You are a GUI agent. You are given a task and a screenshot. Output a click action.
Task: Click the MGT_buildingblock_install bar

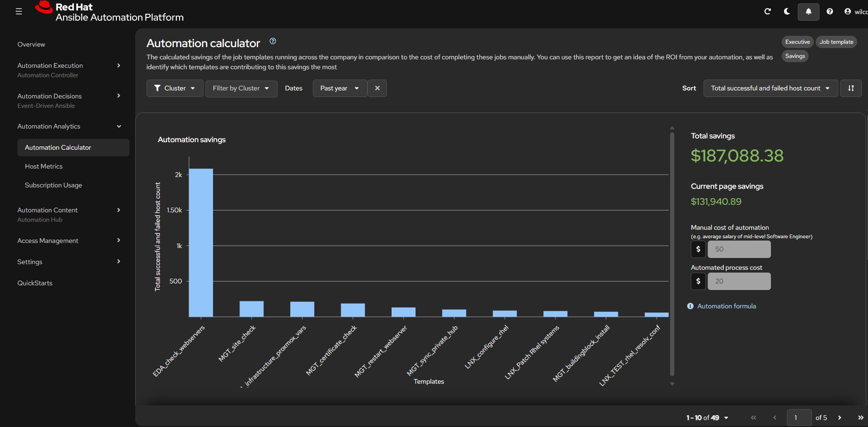pyautogui.click(x=606, y=314)
